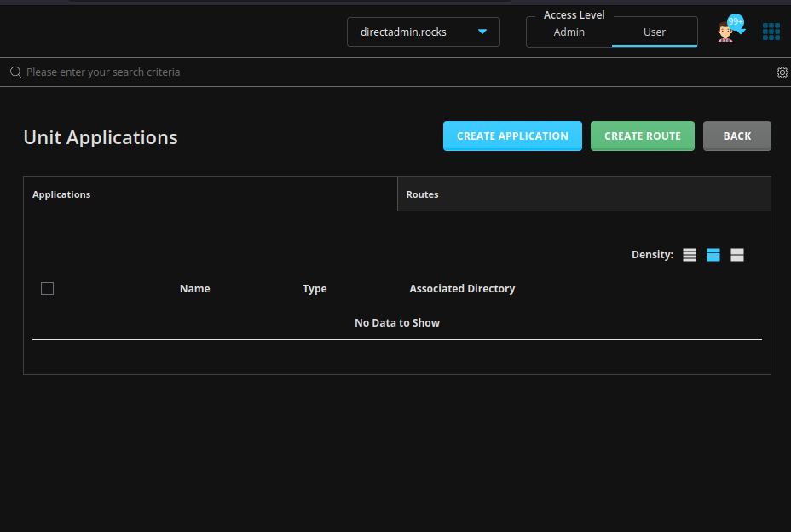
Task: Open the avatar's 99+ notification badge
Action: 734,21
